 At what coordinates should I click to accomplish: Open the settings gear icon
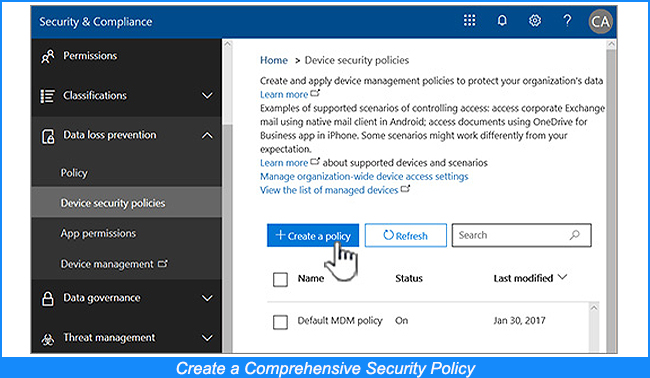(x=535, y=20)
